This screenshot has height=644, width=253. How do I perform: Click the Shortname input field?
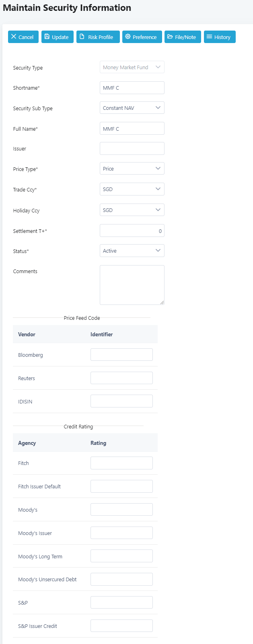132,88
